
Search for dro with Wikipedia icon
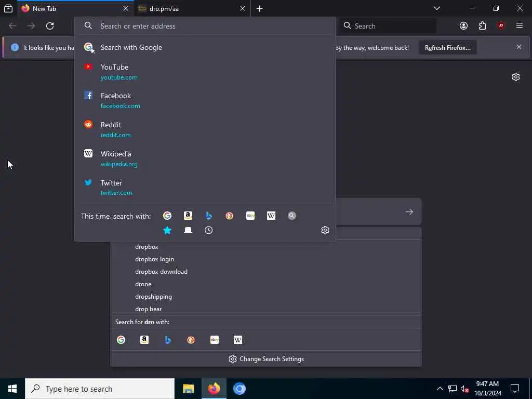[238, 340]
